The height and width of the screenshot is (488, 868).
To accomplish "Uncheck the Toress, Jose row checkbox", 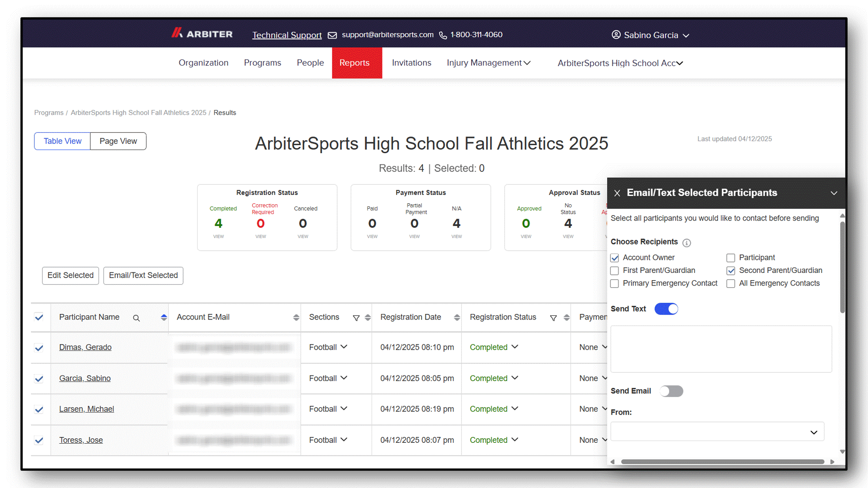I will click(x=39, y=440).
